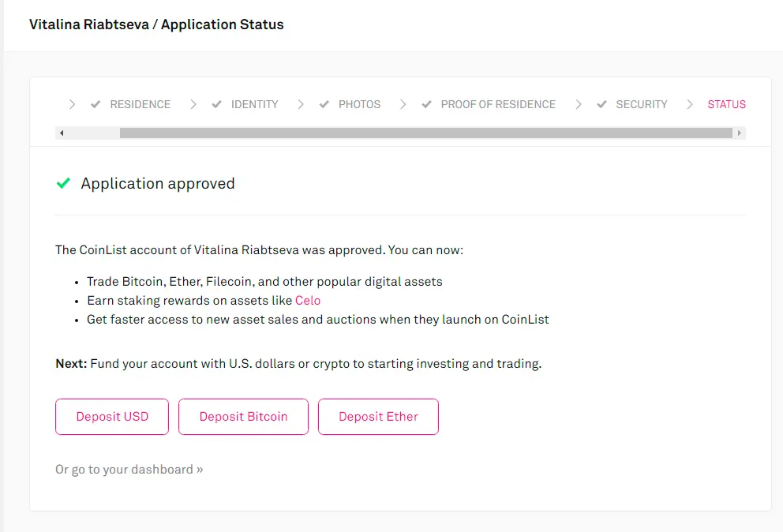Click the chevron arrow before Security
This screenshot has height=532, width=783.
pos(579,104)
